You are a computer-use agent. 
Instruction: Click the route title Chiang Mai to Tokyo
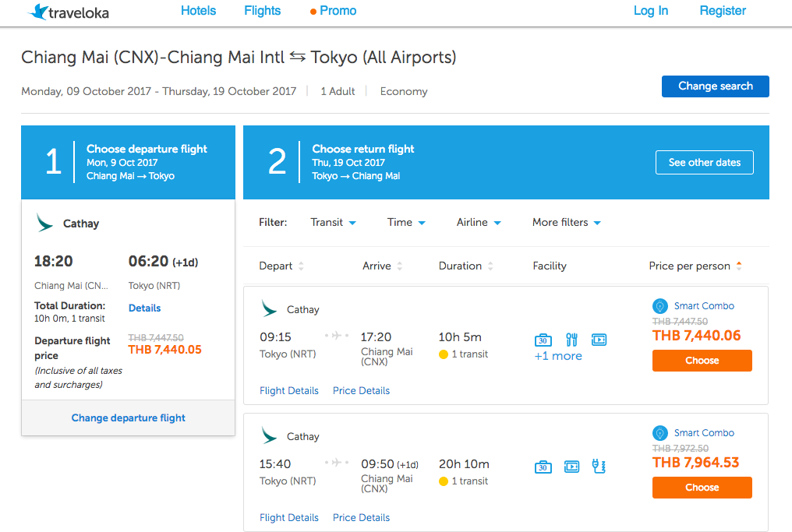tap(239, 57)
